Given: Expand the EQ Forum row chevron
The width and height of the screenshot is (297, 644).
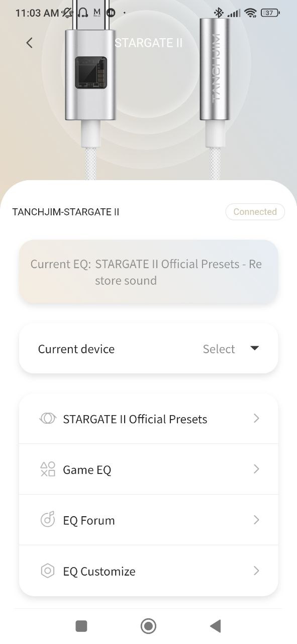Looking at the screenshot, I should click(x=256, y=520).
